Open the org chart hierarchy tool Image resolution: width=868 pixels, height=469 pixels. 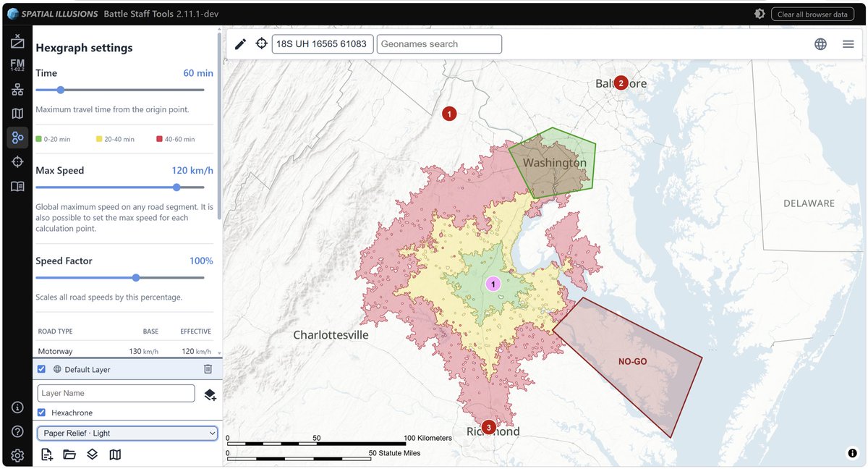coord(17,90)
